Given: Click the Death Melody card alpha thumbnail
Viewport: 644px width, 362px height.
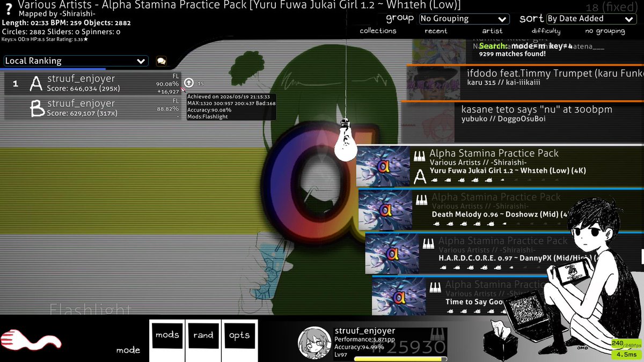Looking at the screenshot, I should pyautogui.click(x=385, y=211).
